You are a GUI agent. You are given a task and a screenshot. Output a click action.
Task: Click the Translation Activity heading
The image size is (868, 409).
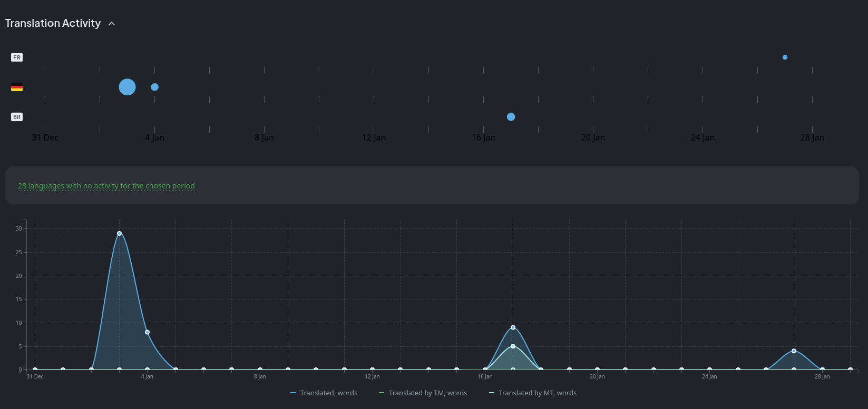click(x=53, y=23)
